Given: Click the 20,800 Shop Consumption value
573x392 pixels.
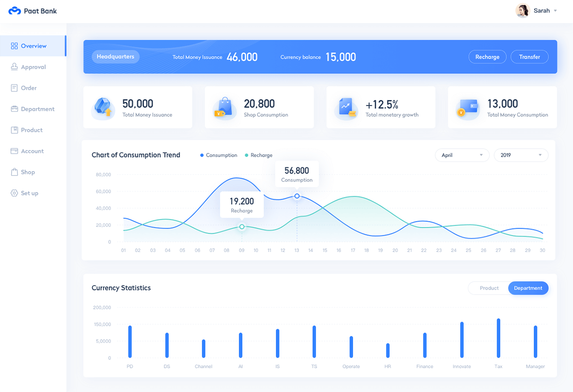Looking at the screenshot, I should tap(259, 104).
